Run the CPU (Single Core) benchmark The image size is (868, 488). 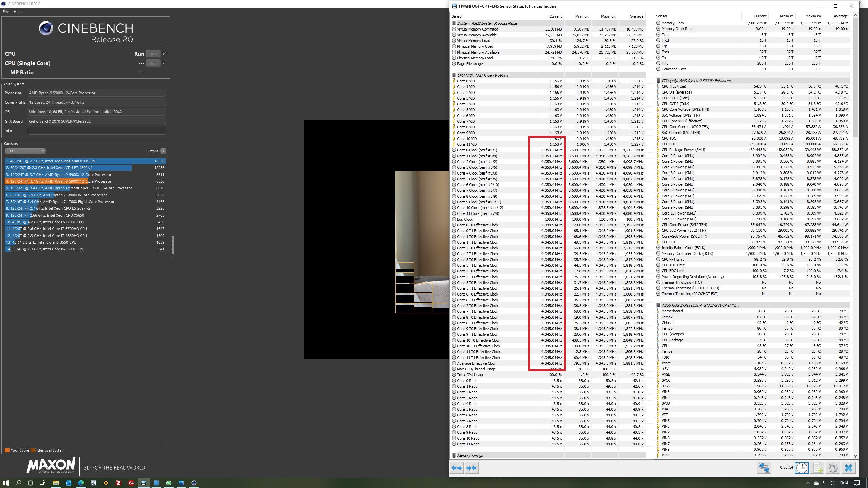point(153,63)
